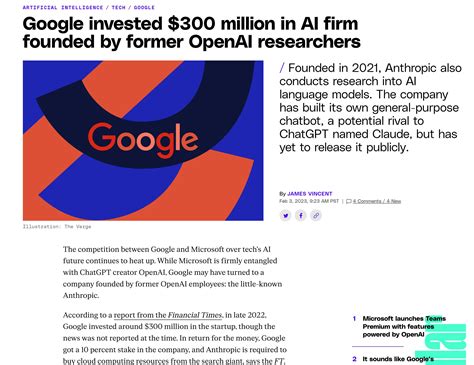Share the article on Facebook
This screenshot has height=365, width=474.
coord(301,215)
